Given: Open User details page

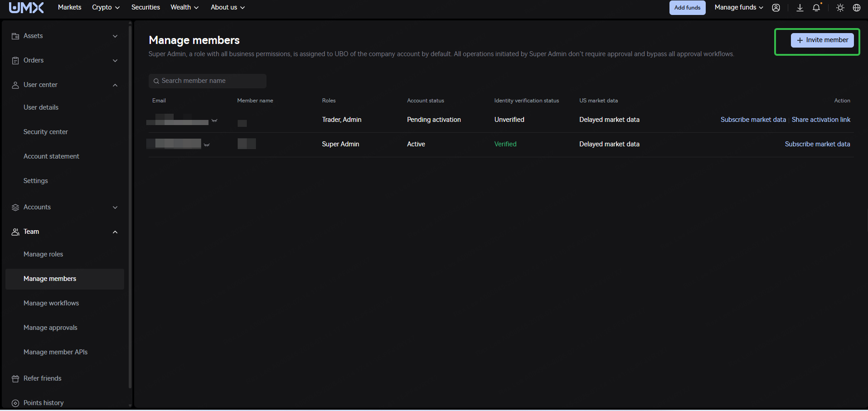Looking at the screenshot, I should point(41,107).
